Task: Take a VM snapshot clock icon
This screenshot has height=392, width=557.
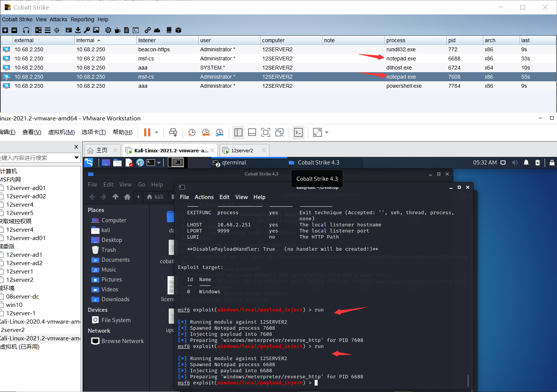Action: pos(192,132)
